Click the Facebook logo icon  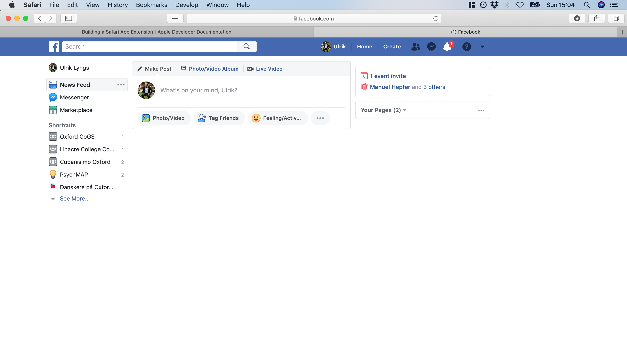54,46
